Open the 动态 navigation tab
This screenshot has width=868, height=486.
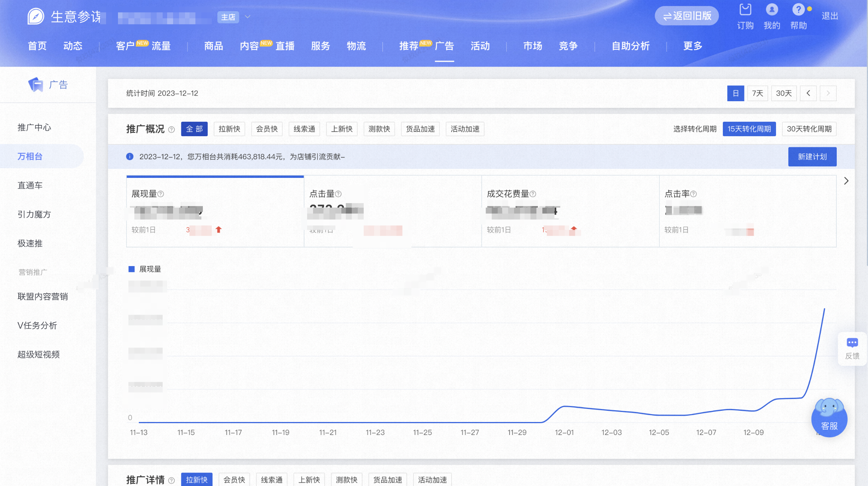(73, 46)
